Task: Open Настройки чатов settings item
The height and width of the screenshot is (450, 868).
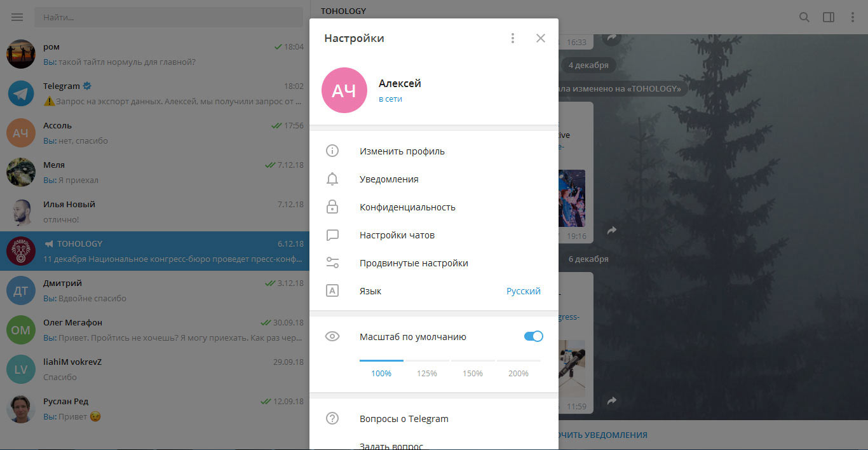Action: (x=397, y=235)
